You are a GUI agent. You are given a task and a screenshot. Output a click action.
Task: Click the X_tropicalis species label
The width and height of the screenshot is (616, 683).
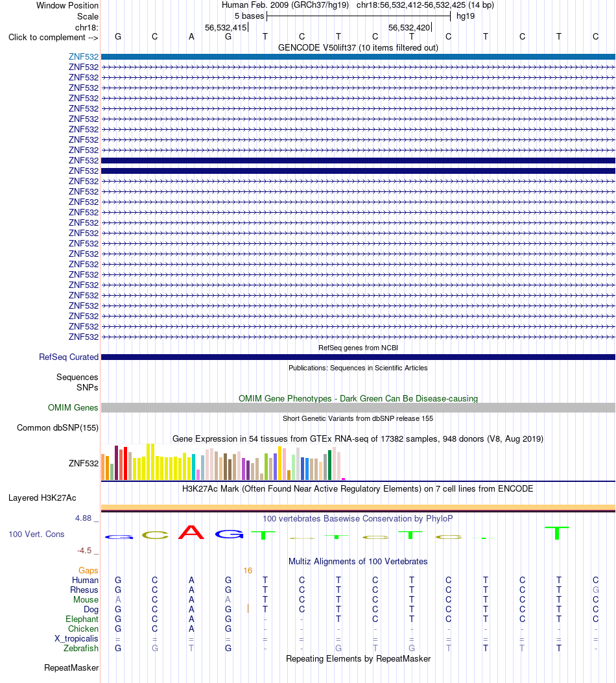point(76,639)
